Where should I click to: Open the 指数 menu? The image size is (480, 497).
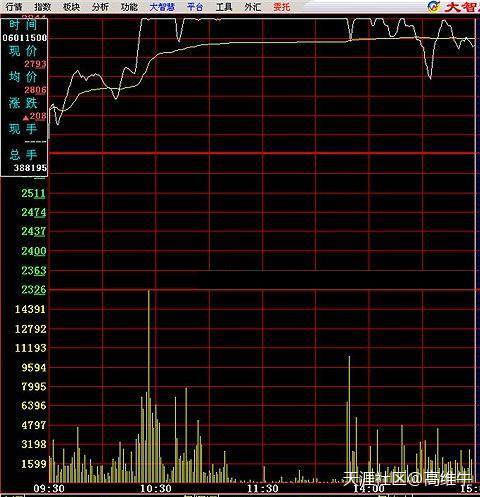43,7
